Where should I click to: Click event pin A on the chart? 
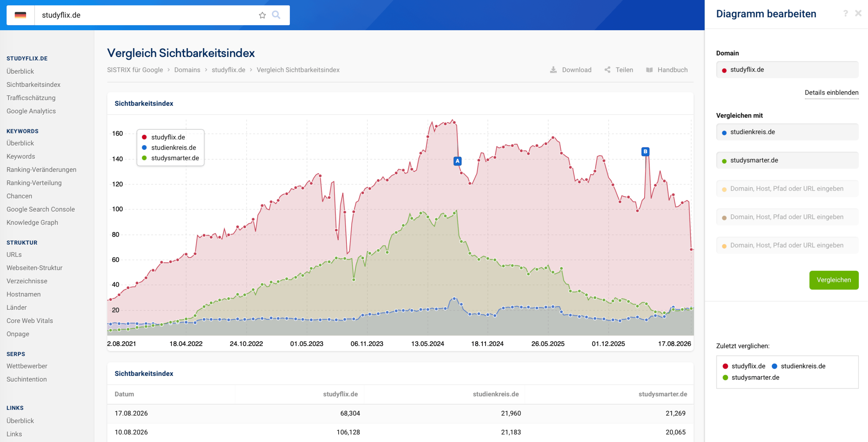[x=457, y=161]
